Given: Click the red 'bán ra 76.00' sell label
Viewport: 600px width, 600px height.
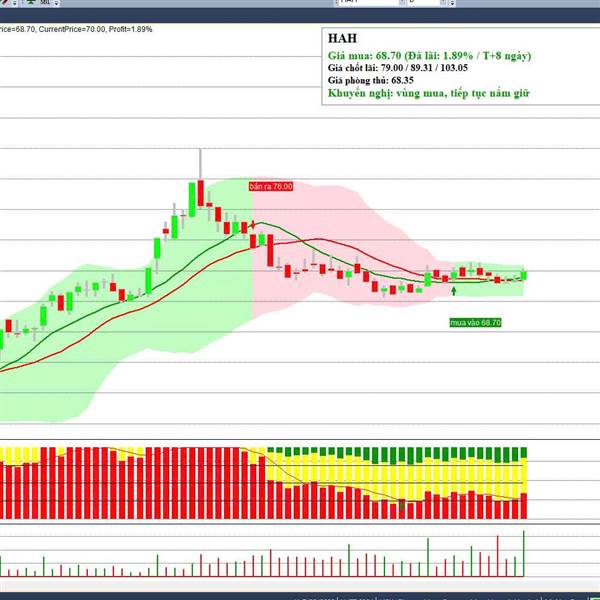Looking at the screenshot, I should coord(271,186).
